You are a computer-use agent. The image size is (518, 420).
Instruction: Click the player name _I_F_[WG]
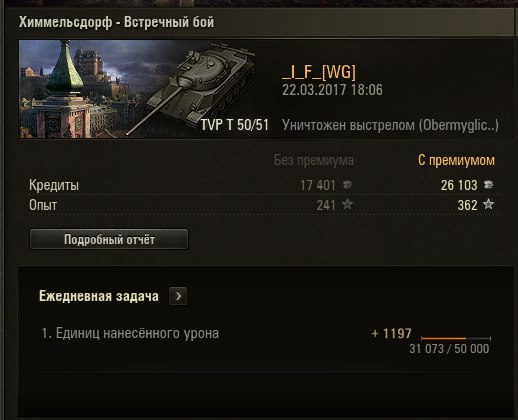319,72
